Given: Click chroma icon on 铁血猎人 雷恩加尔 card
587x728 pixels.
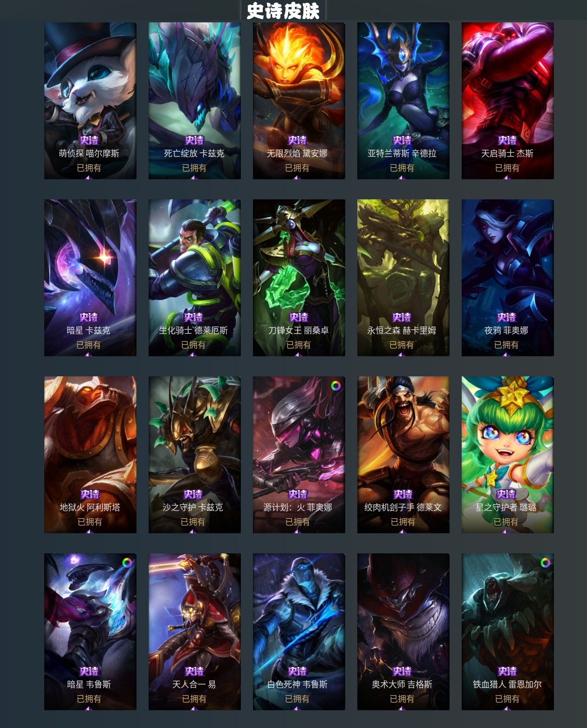Looking at the screenshot, I should click(545, 563).
